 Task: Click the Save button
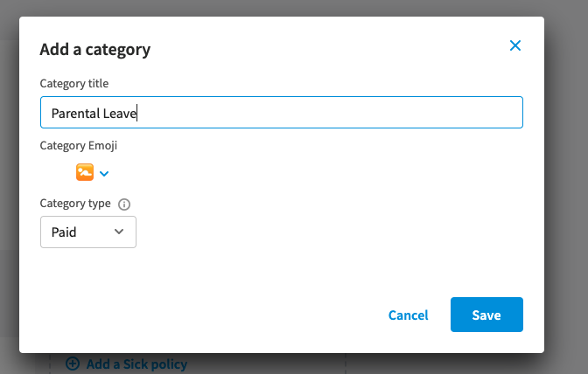[x=486, y=315]
